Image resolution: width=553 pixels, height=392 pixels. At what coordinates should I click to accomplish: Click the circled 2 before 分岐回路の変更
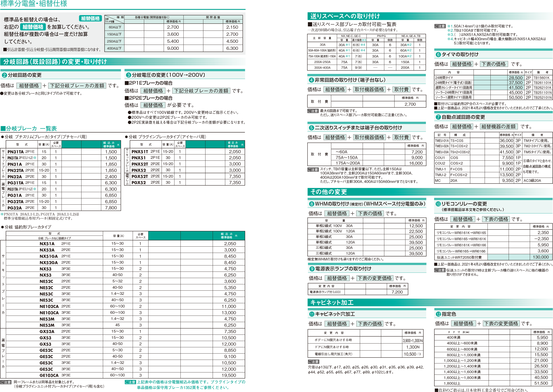click(4, 75)
